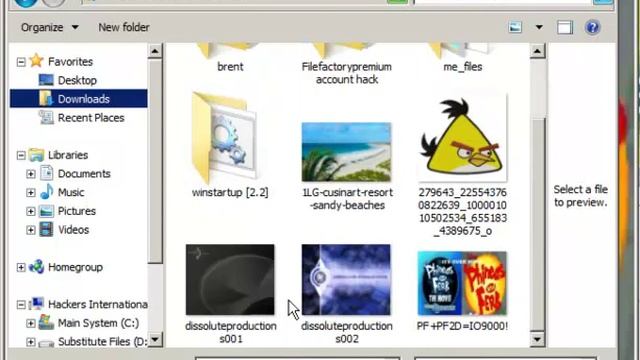The image size is (640, 360).
Task: Click the Music note icon
Action: [x=47, y=192]
